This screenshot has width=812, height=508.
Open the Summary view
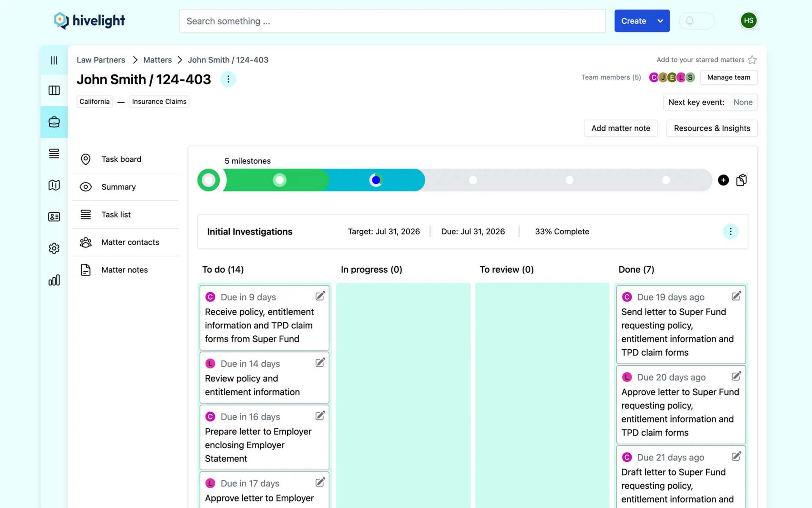126,187
